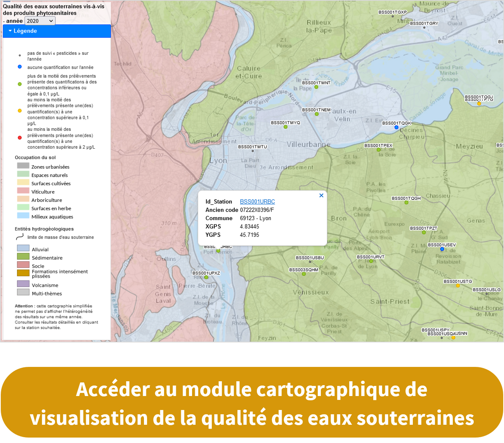
Task: Select gray station marker BSS001TMTU
Action: tap(253, 151)
